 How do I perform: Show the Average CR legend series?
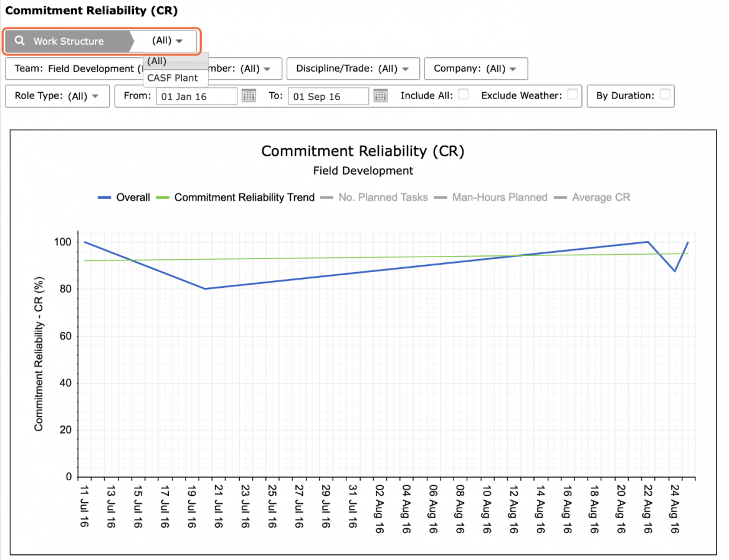(x=601, y=197)
